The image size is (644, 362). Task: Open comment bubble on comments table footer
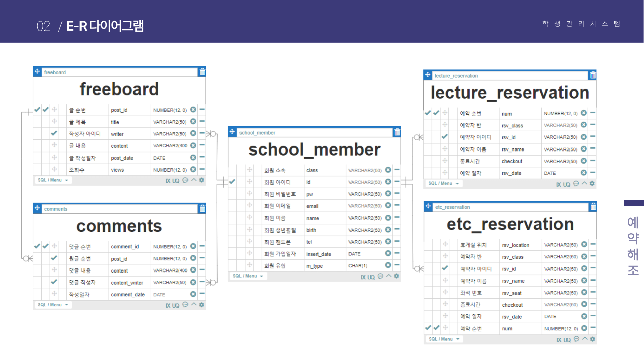185,305
